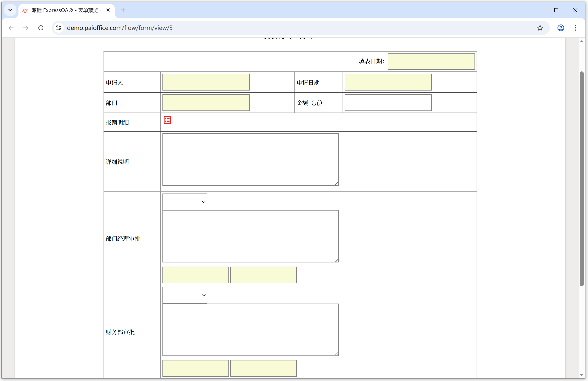Expand the 部门经理审批 dropdown
The image size is (588, 381).
point(184,202)
